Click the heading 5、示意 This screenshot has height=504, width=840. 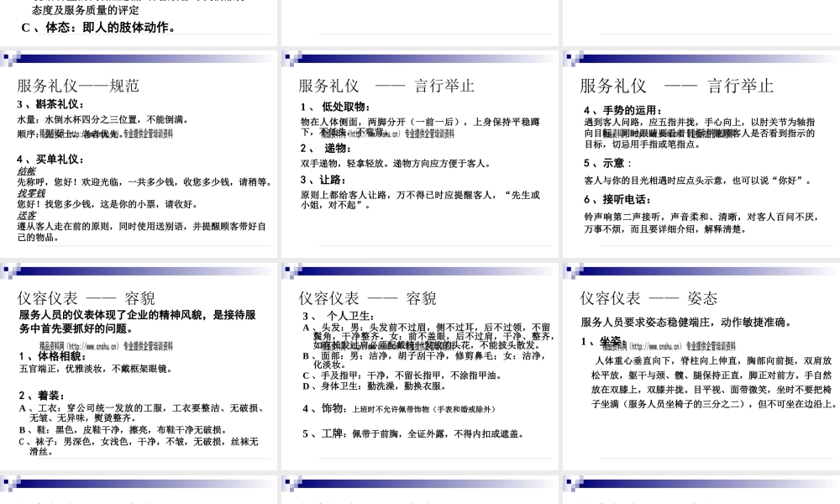tap(608, 163)
